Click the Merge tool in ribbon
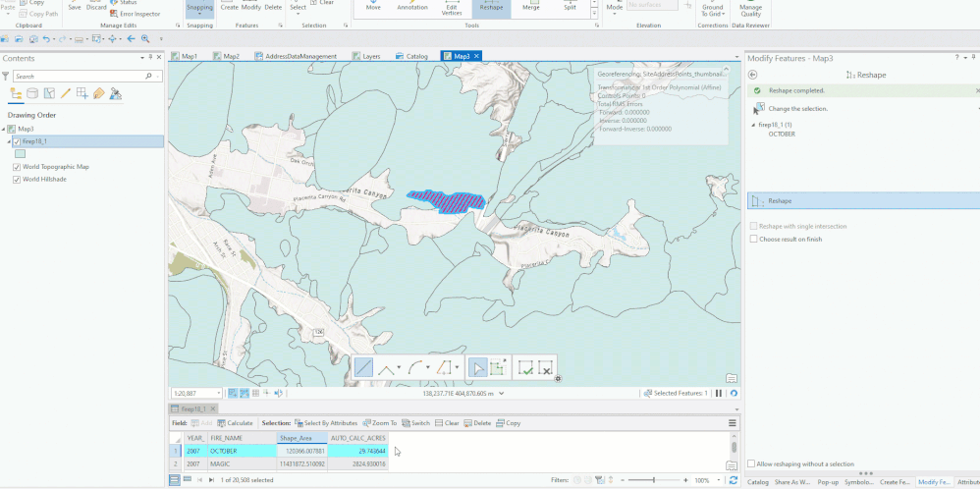 [x=533, y=7]
